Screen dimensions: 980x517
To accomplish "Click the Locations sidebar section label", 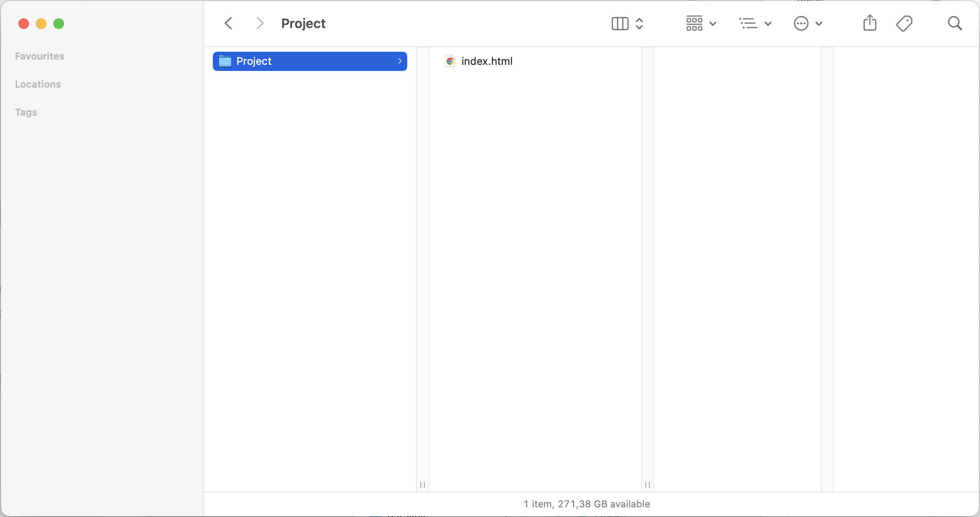I will point(38,84).
